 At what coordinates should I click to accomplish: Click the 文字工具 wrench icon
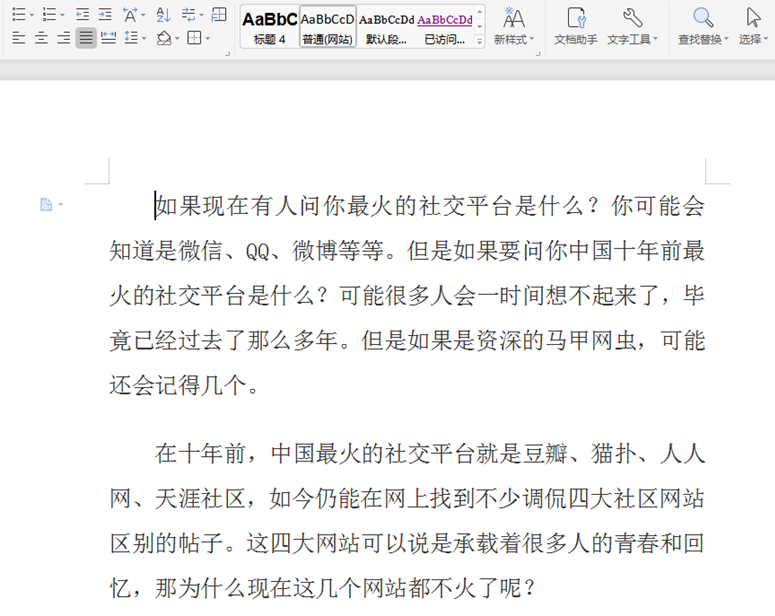pos(632,18)
